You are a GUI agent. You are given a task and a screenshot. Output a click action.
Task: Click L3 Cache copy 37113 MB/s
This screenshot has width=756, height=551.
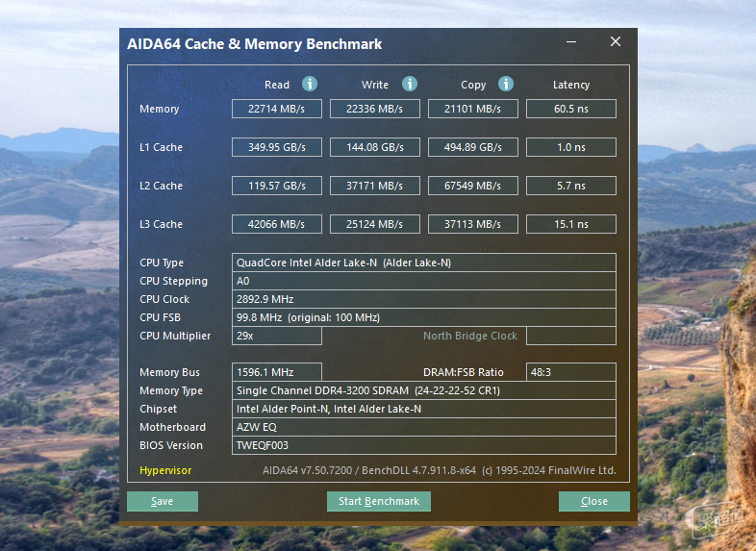(473, 225)
